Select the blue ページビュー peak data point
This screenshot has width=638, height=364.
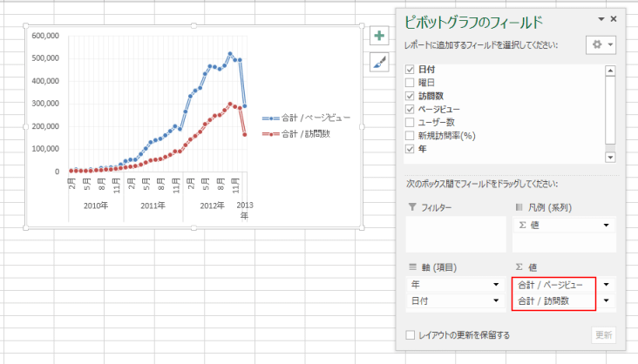click(230, 54)
